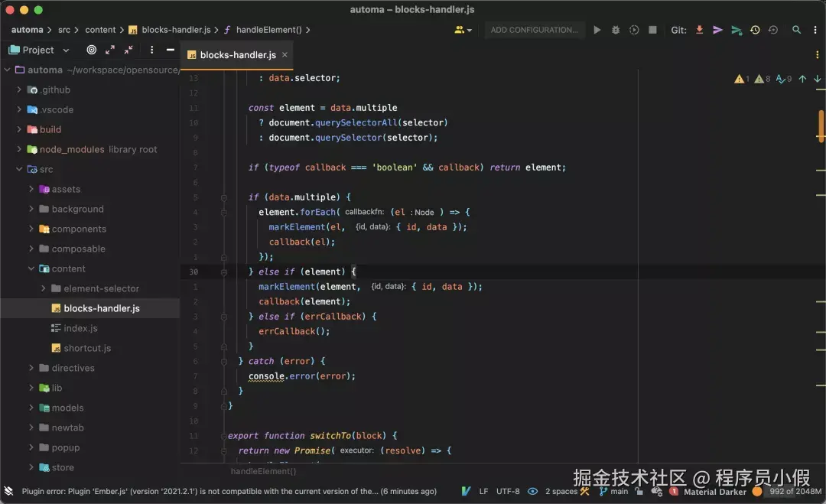Toggle fold marker beside 'catch (error)' line
This screenshot has height=504, width=826.
pos(224,362)
